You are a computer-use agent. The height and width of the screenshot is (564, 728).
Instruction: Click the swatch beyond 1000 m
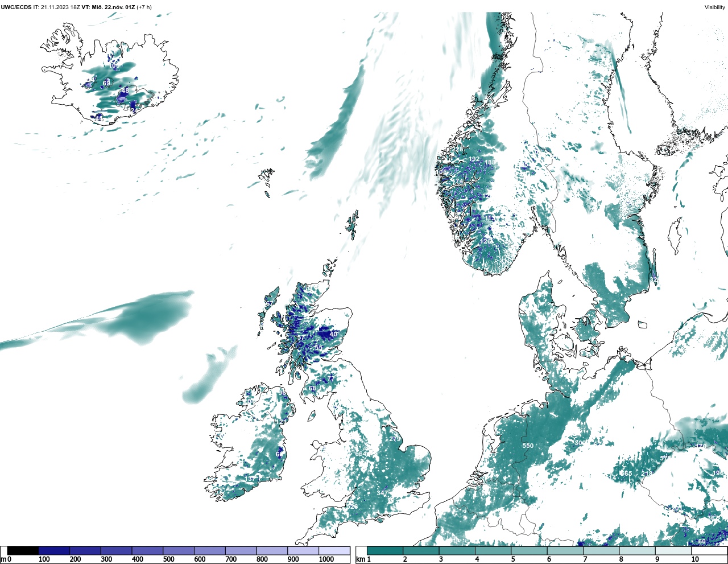click(334, 550)
